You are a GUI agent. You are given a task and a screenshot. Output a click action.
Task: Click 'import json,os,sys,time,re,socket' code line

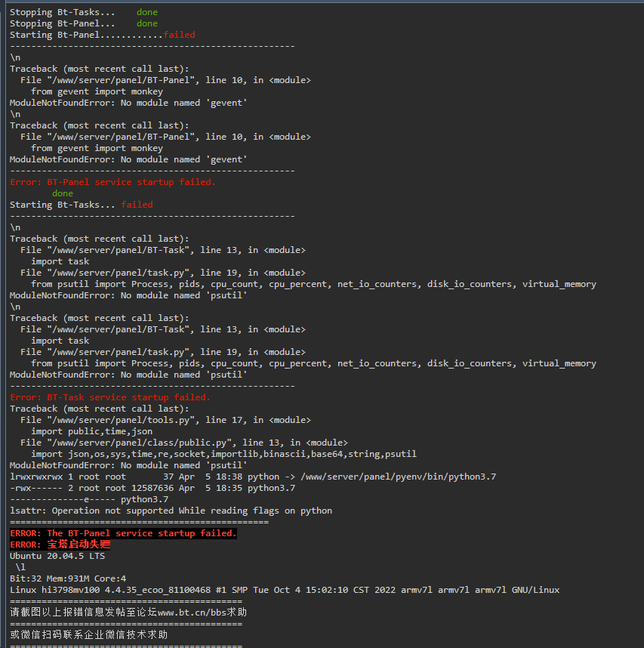point(223,454)
